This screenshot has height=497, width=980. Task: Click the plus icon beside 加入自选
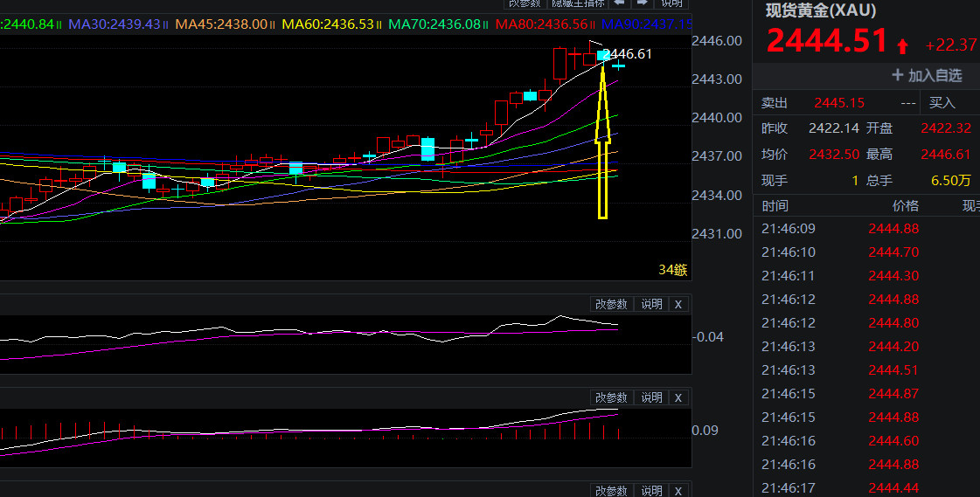(x=897, y=75)
